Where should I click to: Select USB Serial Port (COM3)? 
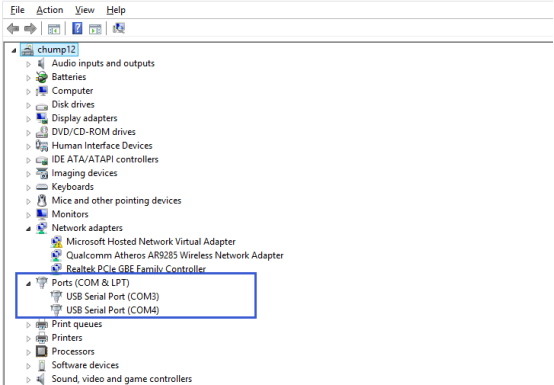point(113,296)
